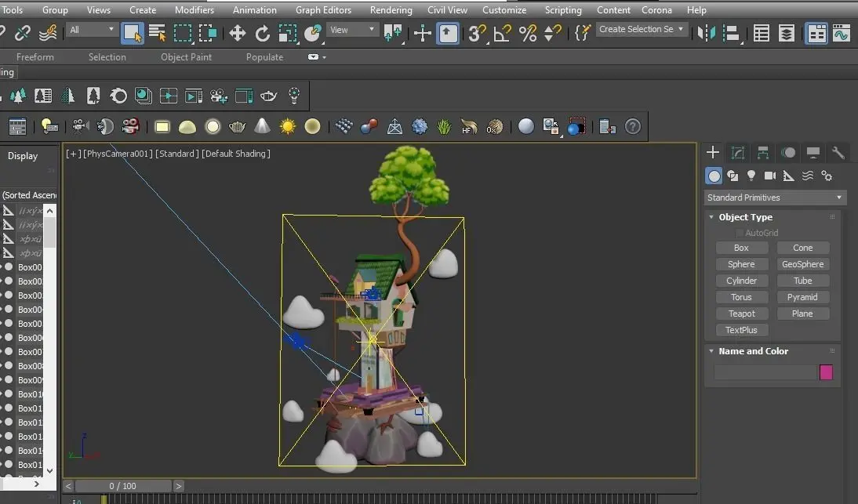Click the object name input field
Image resolution: width=858 pixels, height=504 pixels.
tap(765, 372)
